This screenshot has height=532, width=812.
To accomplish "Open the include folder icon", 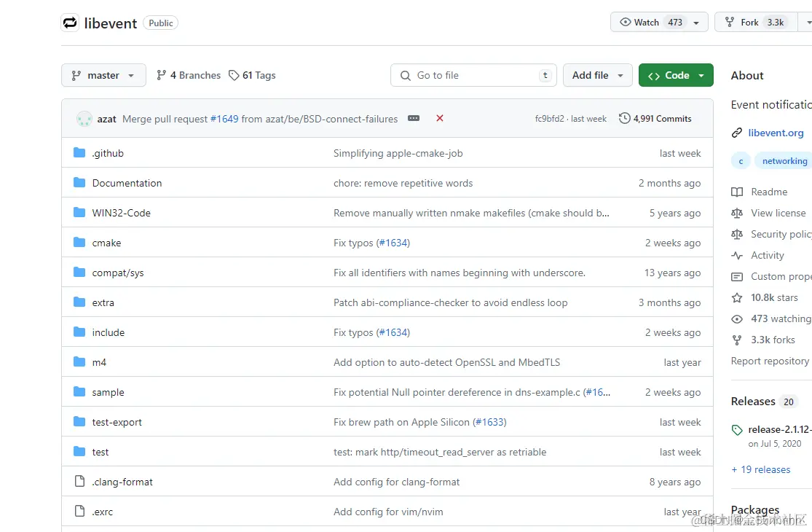I will click(x=79, y=332).
